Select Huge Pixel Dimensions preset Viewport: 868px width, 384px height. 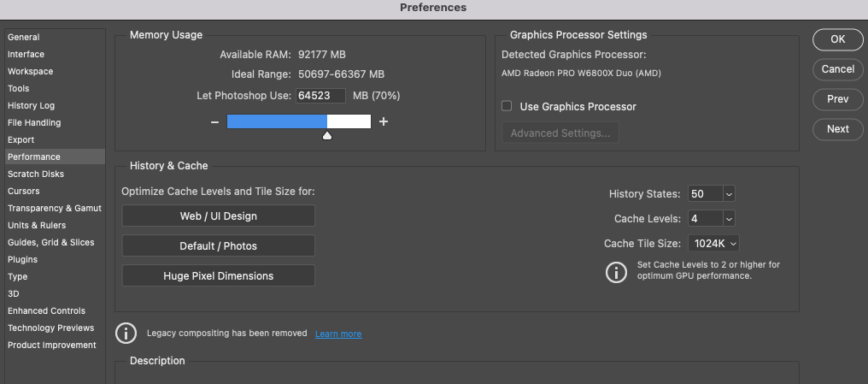coord(218,276)
